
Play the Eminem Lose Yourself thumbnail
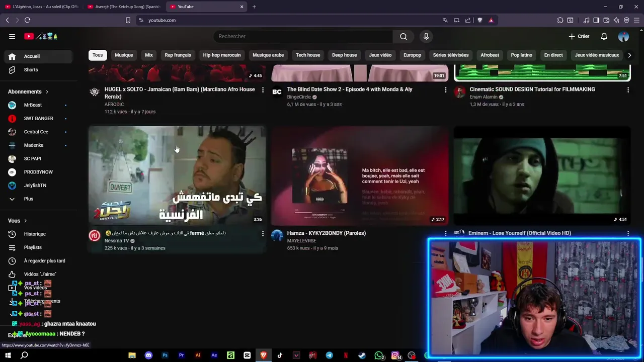(x=542, y=175)
